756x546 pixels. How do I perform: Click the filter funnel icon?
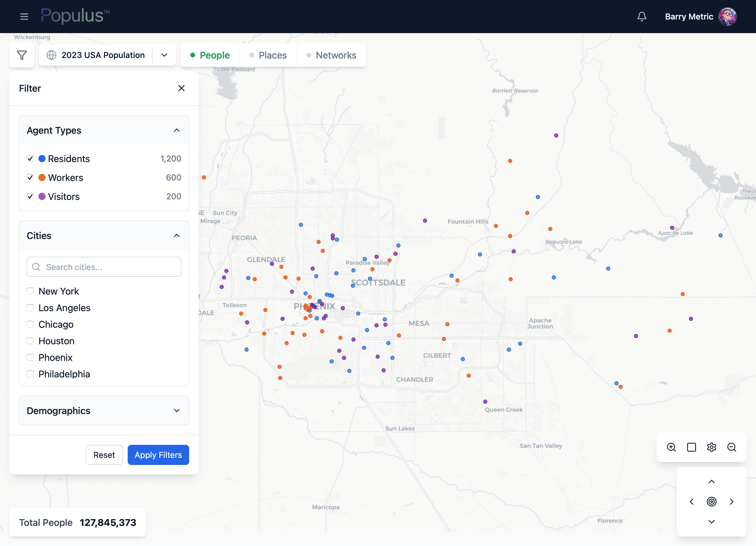click(x=22, y=55)
